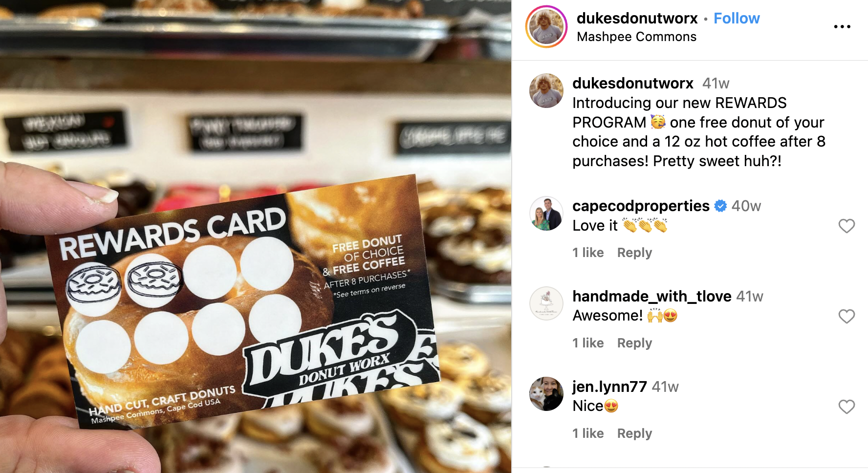Show likes on the 'Love it' comment
This screenshot has width=868, height=473.
coord(588,253)
